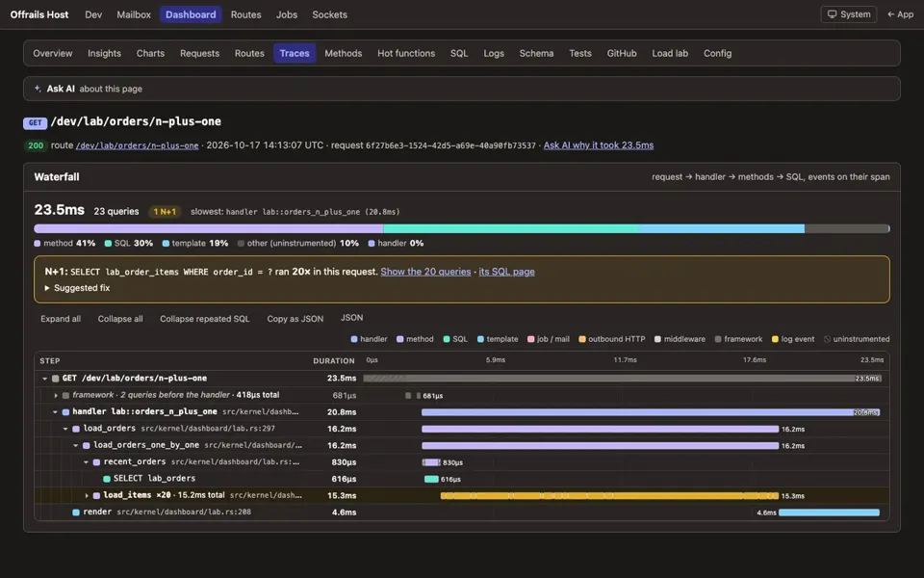This screenshot has height=578, width=924.
Task: Click the uninstrumented legend icon
Action: [827, 339]
